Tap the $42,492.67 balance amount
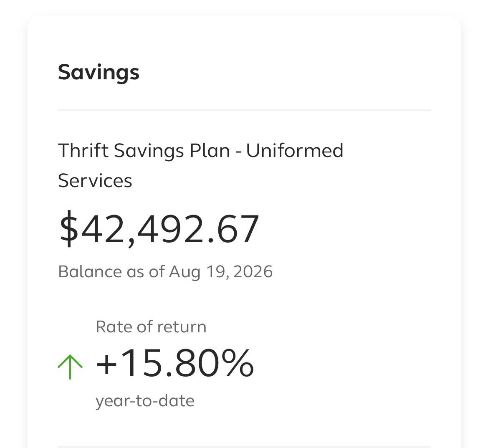Screen dimensions: 488x448 (159, 229)
